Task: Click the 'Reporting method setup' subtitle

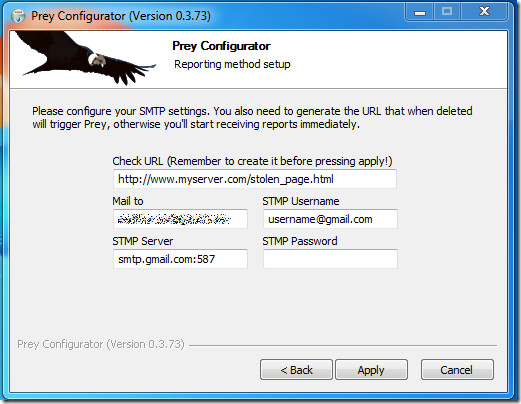Action: pyautogui.click(x=232, y=64)
